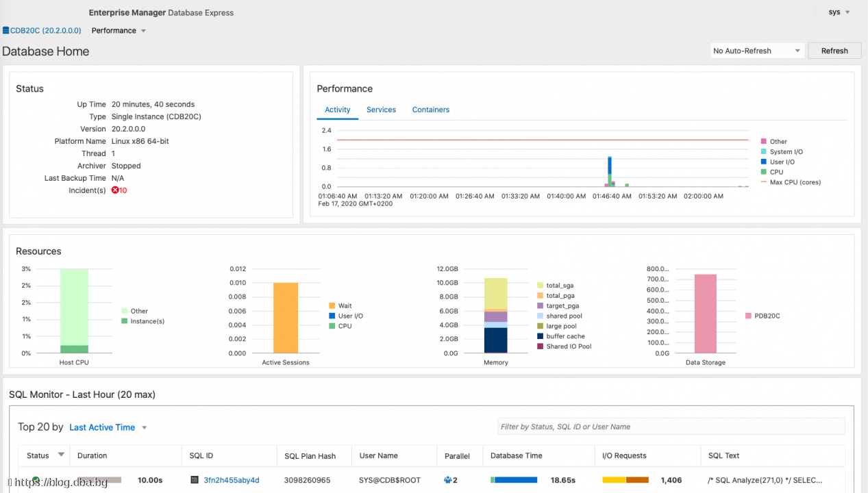Viewport: 868px width, 493px height.
Task: Click the red Incidents error icon
Action: click(x=115, y=190)
